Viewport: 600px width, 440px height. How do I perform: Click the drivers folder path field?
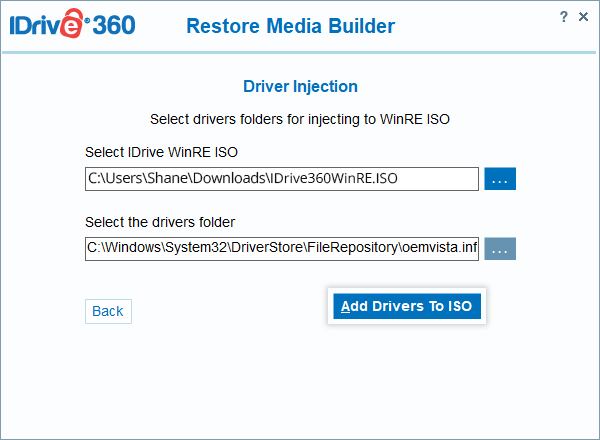click(x=282, y=249)
